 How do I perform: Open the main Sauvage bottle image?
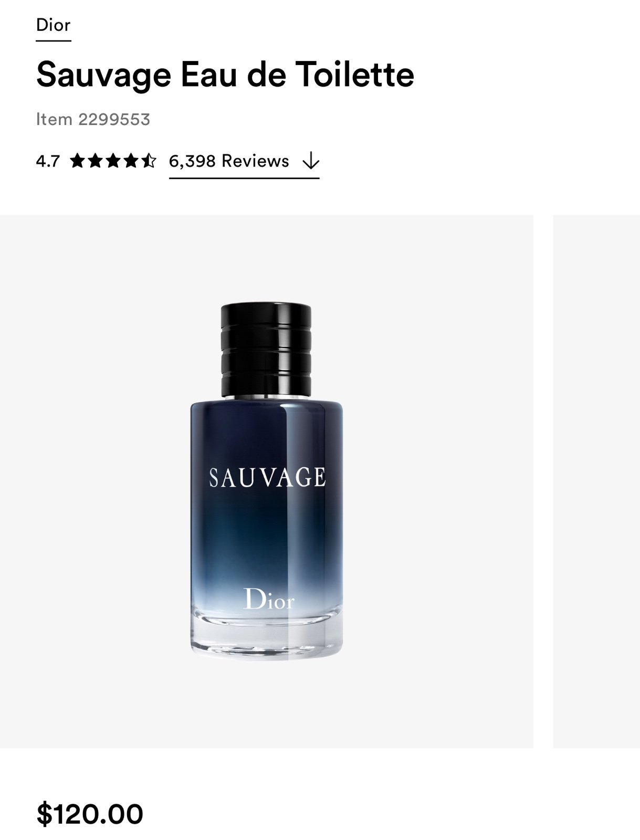click(x=266, y=481)
